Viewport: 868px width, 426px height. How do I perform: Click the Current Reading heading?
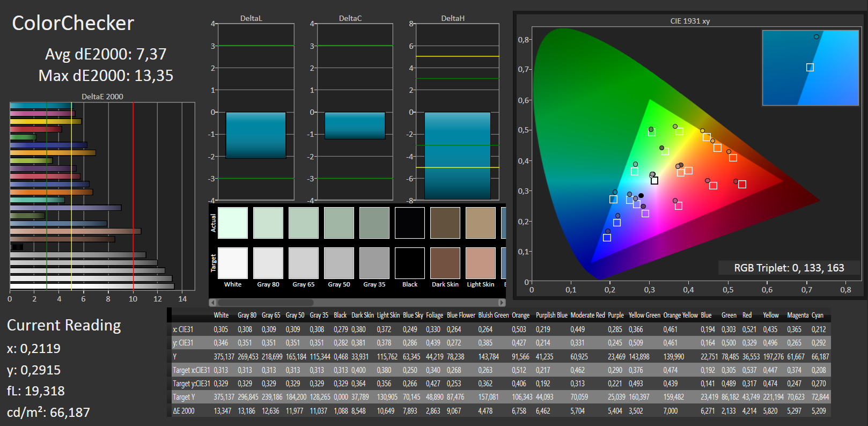[64, 325]
